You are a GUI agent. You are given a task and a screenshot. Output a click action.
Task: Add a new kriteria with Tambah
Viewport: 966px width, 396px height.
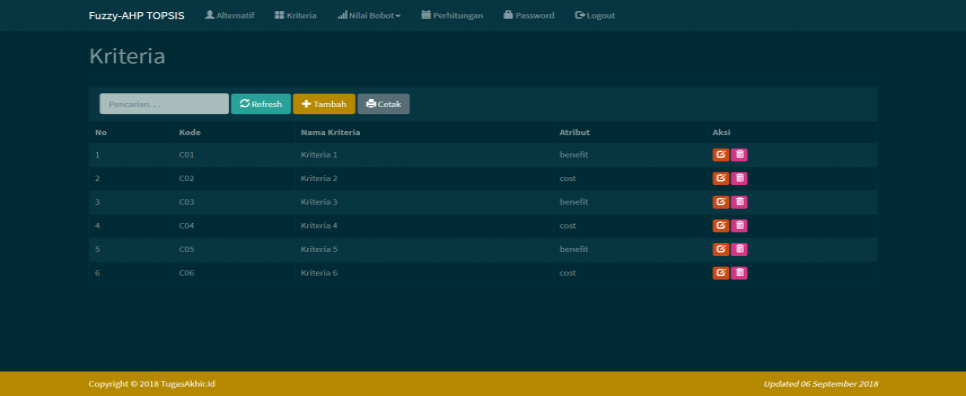(324, 104)
